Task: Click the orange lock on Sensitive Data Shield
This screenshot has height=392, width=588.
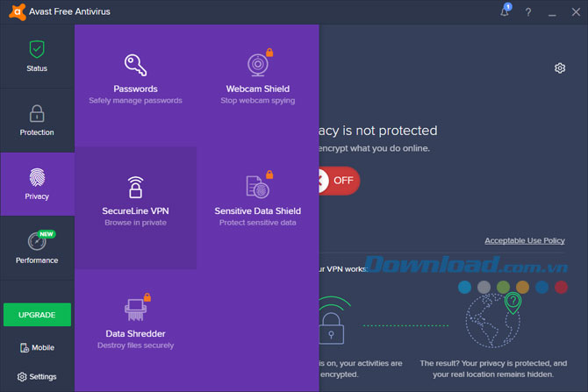Action: 269,175
